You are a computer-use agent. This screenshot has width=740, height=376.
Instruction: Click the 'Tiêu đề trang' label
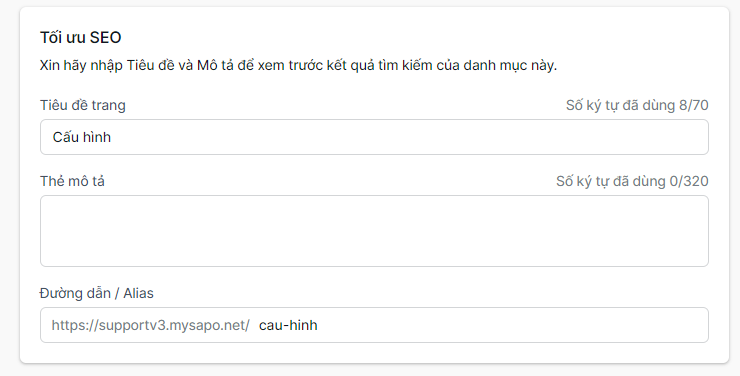[83, 105]
